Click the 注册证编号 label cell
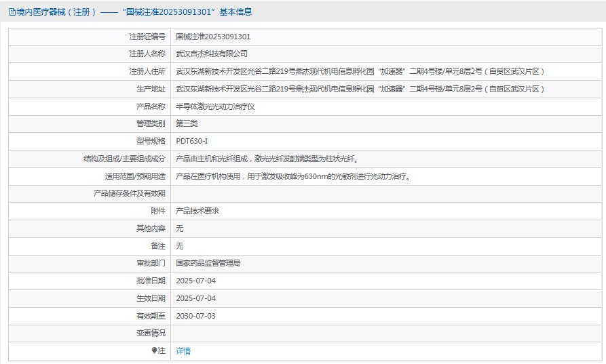Screen dimensions: 606x364 147,37
